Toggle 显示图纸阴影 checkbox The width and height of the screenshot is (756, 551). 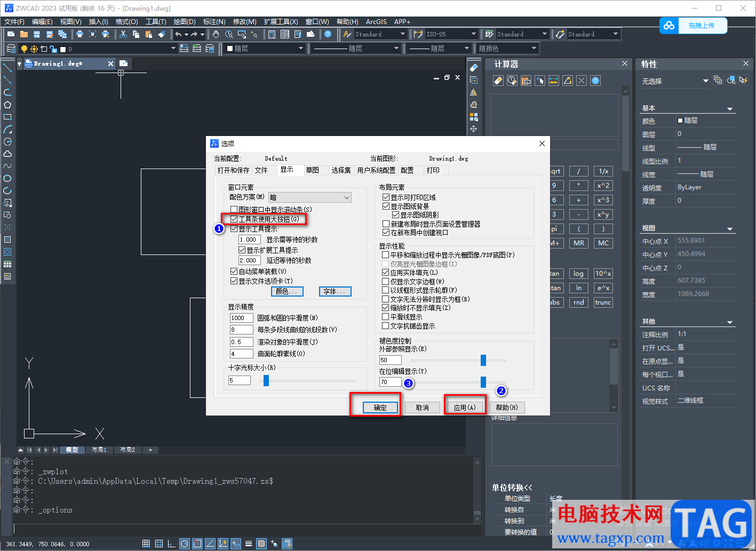(x=395, y=215)
